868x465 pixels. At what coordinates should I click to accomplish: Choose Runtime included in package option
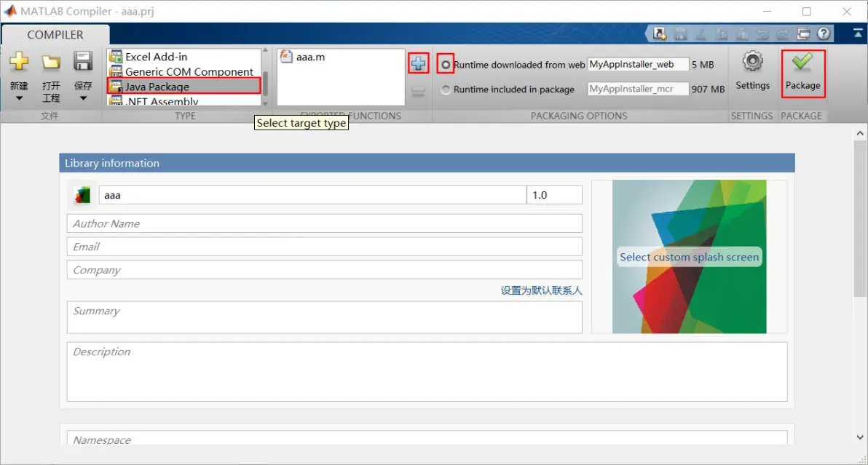pyautogui.click(x=446, y=89)
